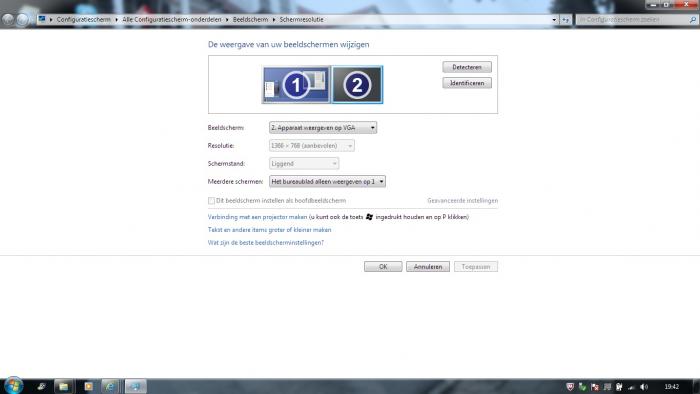Select monitor 2 in display preview
This screenshot has width=700, height=394.
357,85
